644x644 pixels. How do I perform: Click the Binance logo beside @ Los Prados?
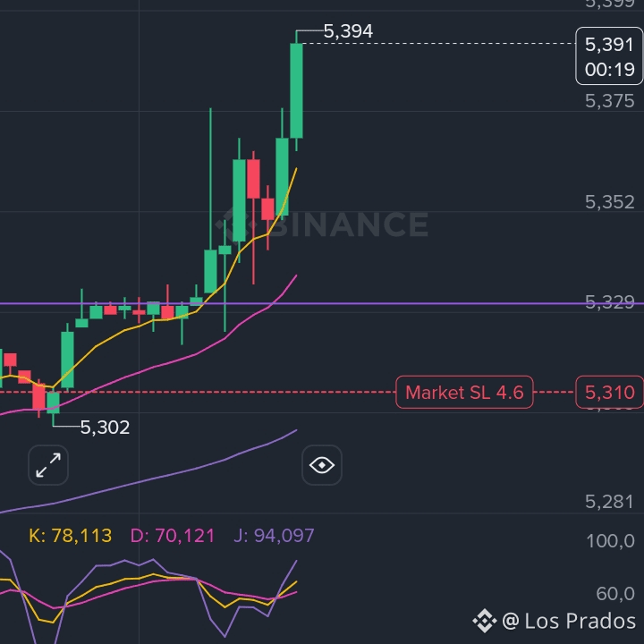click(x=485, y=621)
